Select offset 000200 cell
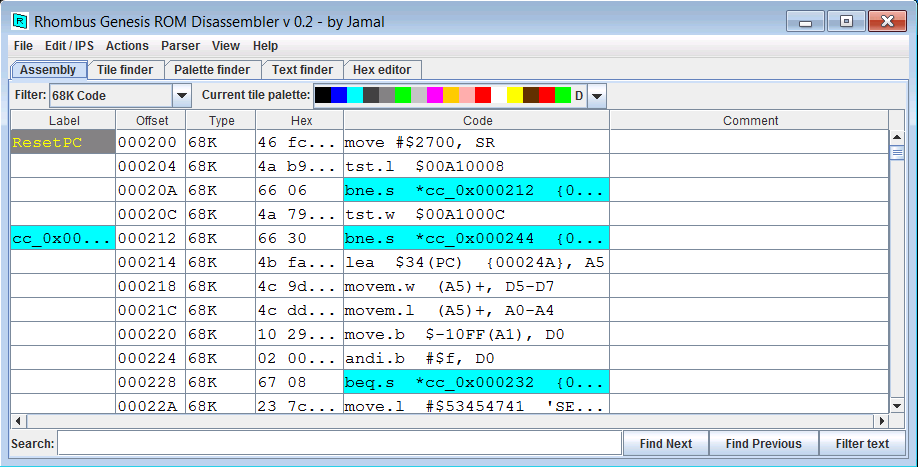Image resolution: width=919 pixels, height=467 pixels. click(151, 142)
